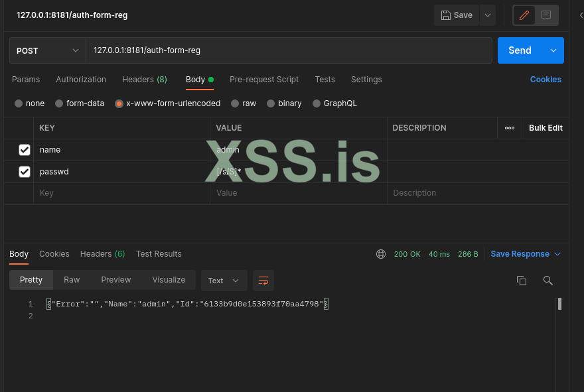Switch to the Authorization tab

point(81,80)
